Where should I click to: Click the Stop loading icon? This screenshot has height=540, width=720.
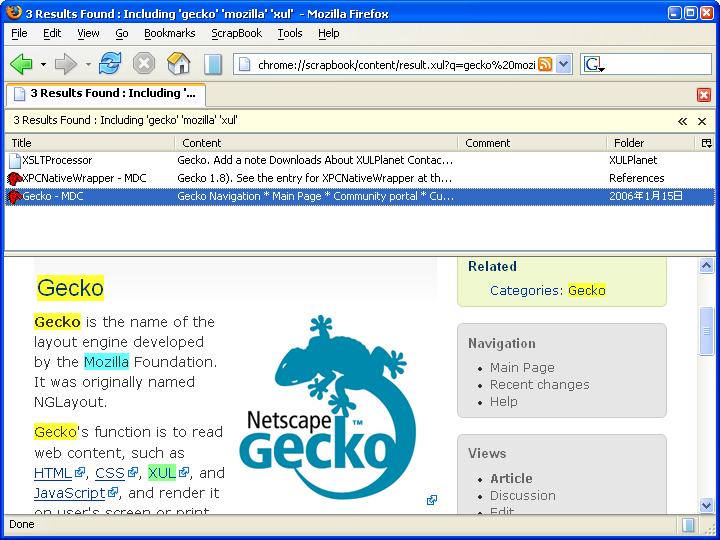144,63
